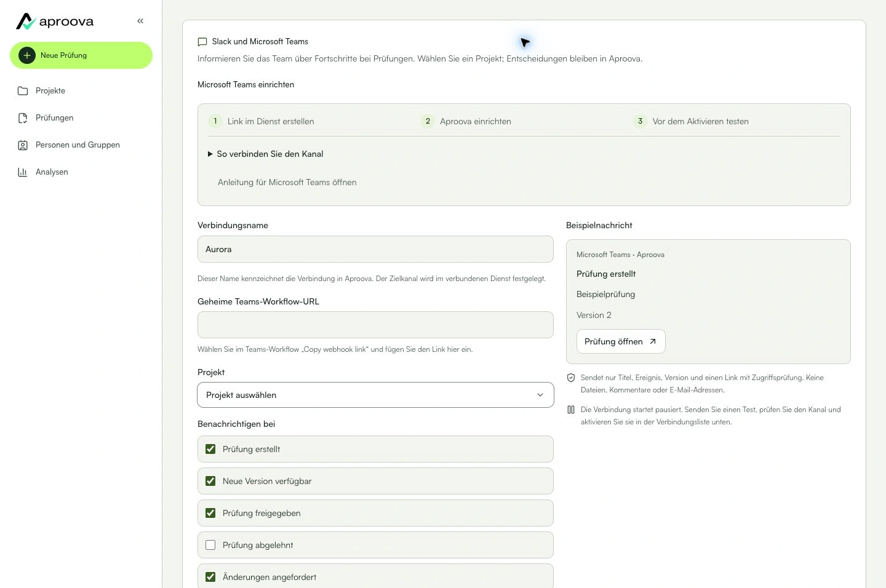Click step 2 Aproova einrichten
The width and height of the screenshot is (886, 588).
[466, 121]
